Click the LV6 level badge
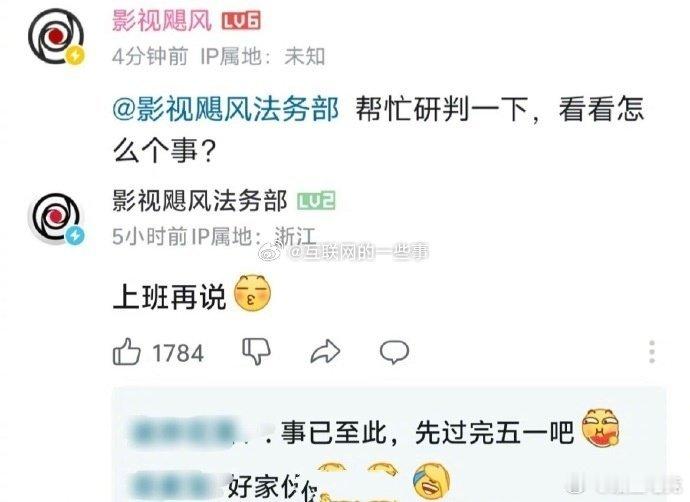The height and width of the screenshot is (502, 690). click(x=241, y=20)
